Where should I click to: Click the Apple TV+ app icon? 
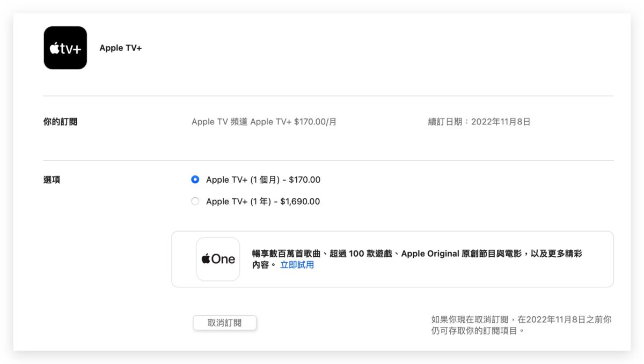[x=65, y=48]
